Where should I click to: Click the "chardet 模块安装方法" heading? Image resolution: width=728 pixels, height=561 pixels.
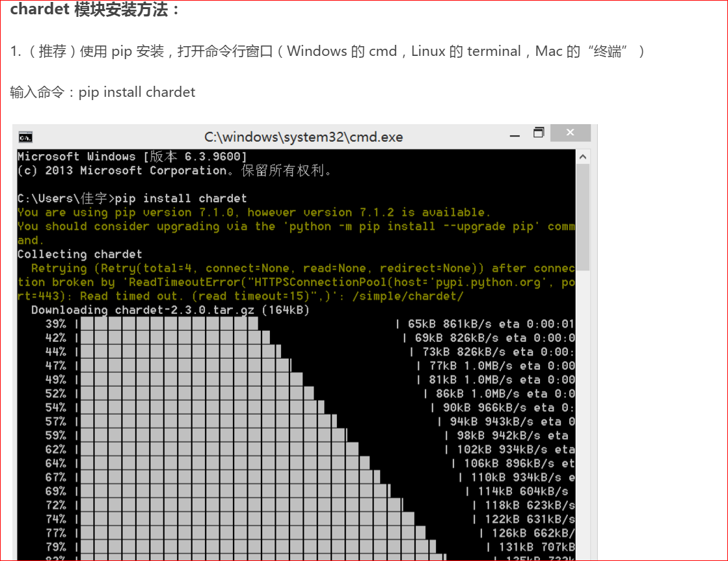[95, 10]
